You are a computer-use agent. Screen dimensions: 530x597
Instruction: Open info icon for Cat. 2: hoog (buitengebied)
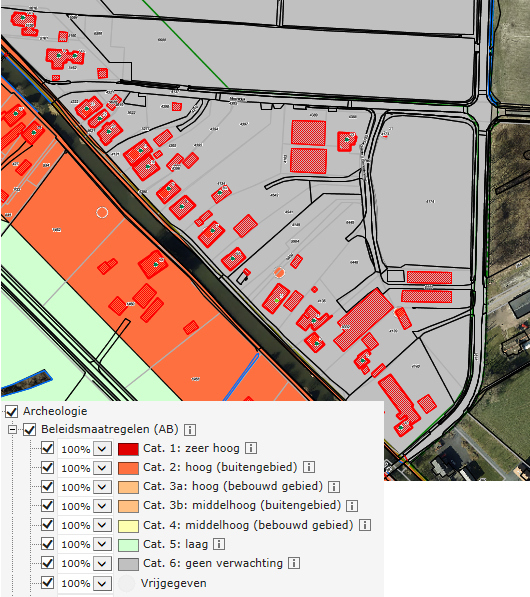click(309, 467)
